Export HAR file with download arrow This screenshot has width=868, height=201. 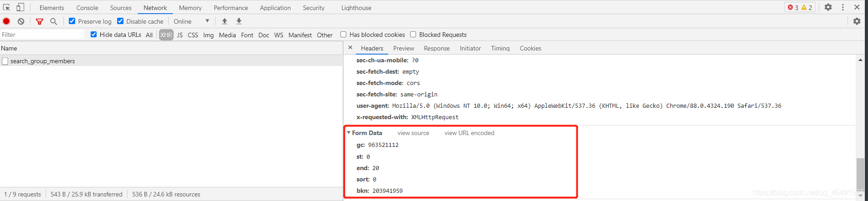coord(239,21)
